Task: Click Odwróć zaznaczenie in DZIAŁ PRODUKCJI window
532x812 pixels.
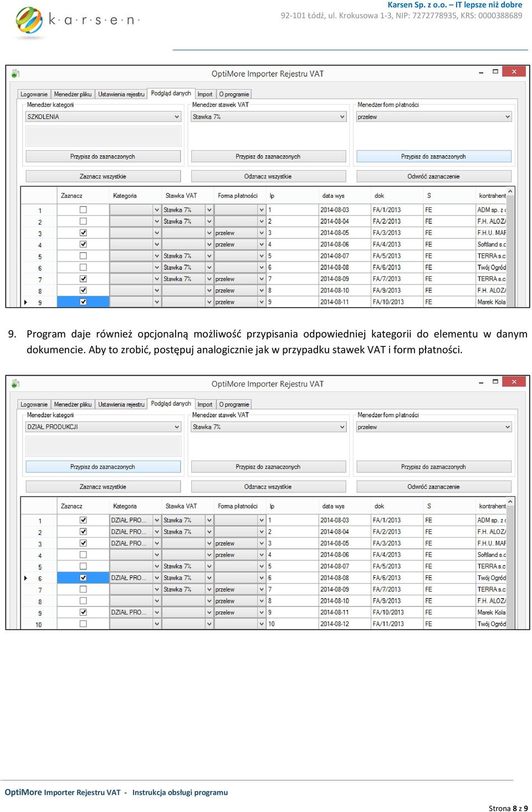Action: click(434, 487)
